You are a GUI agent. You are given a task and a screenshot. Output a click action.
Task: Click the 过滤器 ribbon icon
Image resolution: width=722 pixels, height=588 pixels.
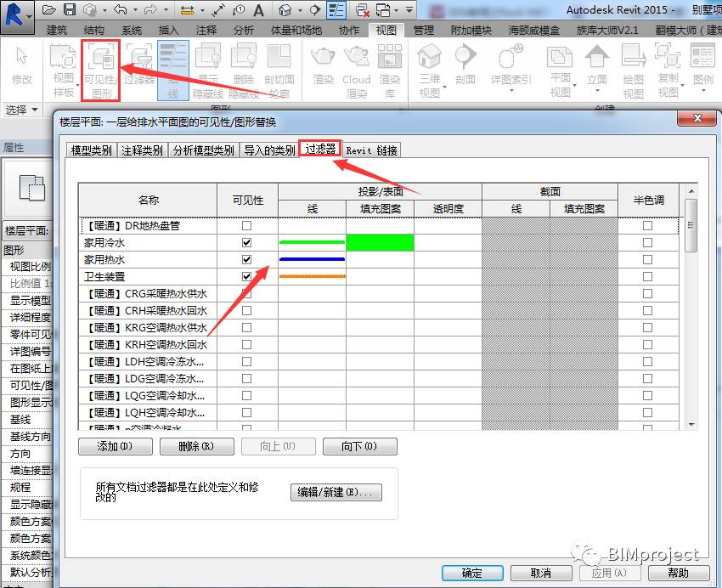point(139,65)
